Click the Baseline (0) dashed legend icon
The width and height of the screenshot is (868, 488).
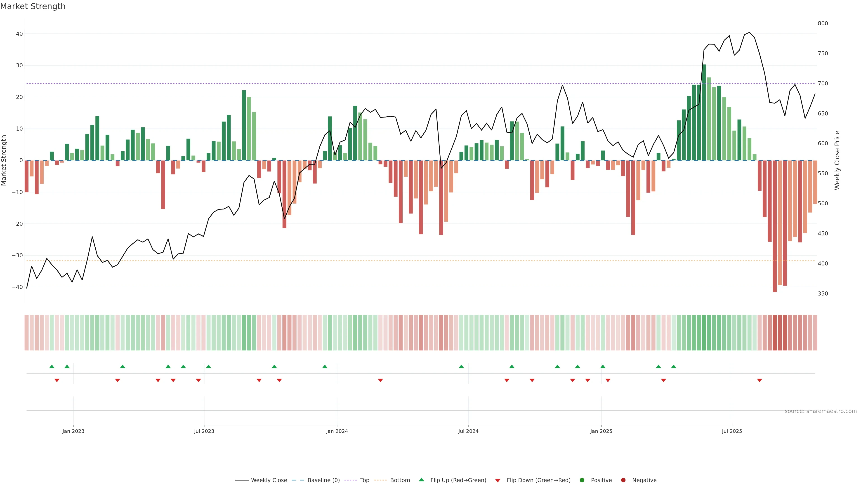[297, 480]
